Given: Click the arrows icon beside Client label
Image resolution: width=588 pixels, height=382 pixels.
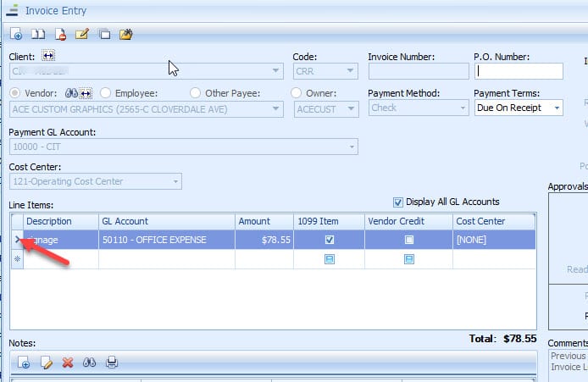Looking at the screenshot, I should (x=48, y=56).
